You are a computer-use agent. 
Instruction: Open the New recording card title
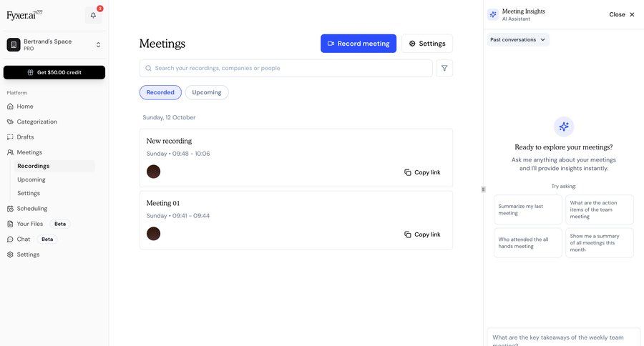(169, 141)
